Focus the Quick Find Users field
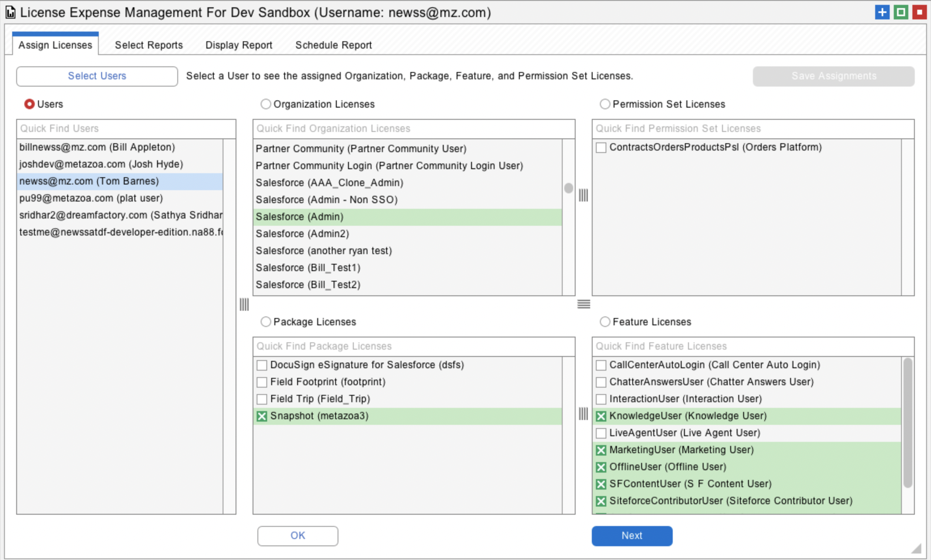This screenshot has height=560, width=931. pyautogui.click(x=126, y=129)
